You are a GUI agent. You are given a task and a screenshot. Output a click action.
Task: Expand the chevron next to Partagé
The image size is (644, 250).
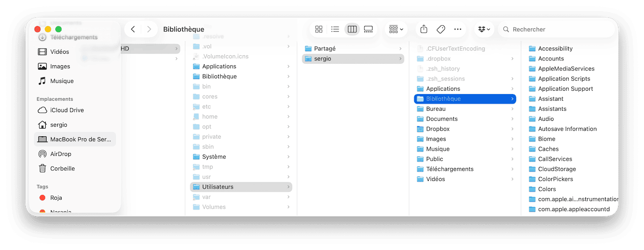400,48
